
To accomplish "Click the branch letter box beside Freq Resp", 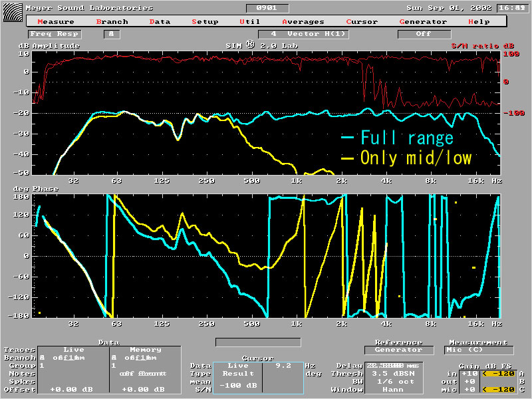I will [x=112, y=34].
